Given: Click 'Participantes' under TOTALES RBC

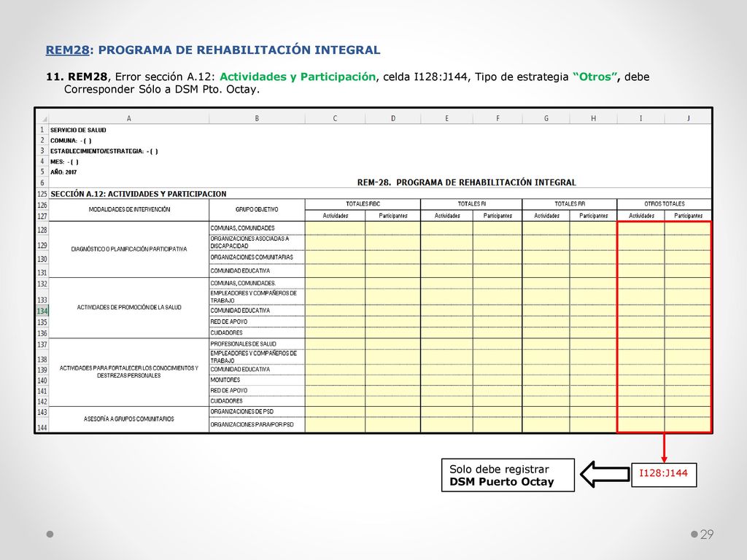Looking at the screenshot, I should point(393,216).
